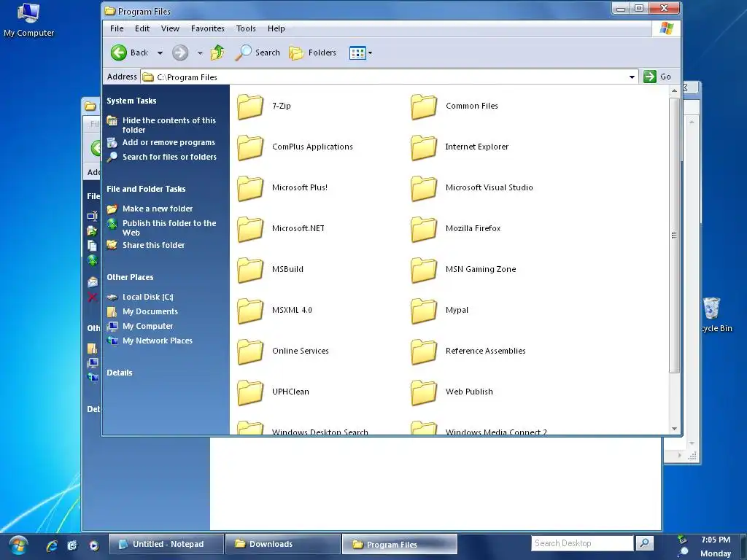Toggle the Folders pane button
The height and width of the screenshot is (560, 747).
pos(312,52)
